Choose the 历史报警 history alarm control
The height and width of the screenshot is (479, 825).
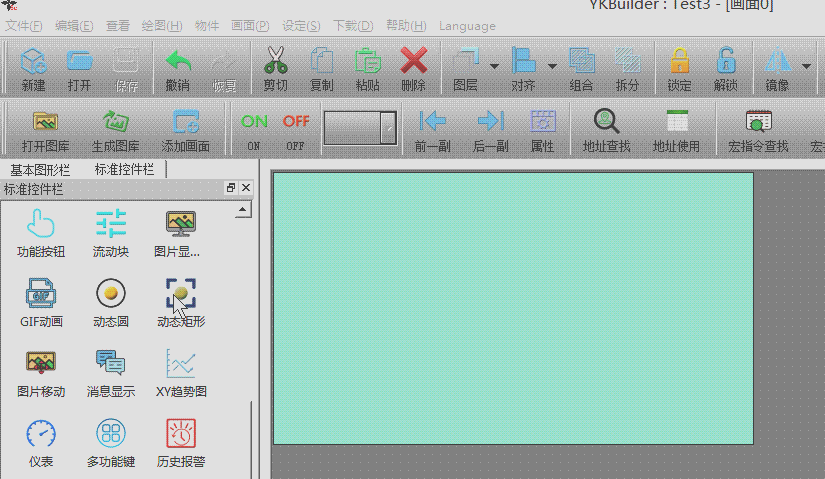[181, 434]
